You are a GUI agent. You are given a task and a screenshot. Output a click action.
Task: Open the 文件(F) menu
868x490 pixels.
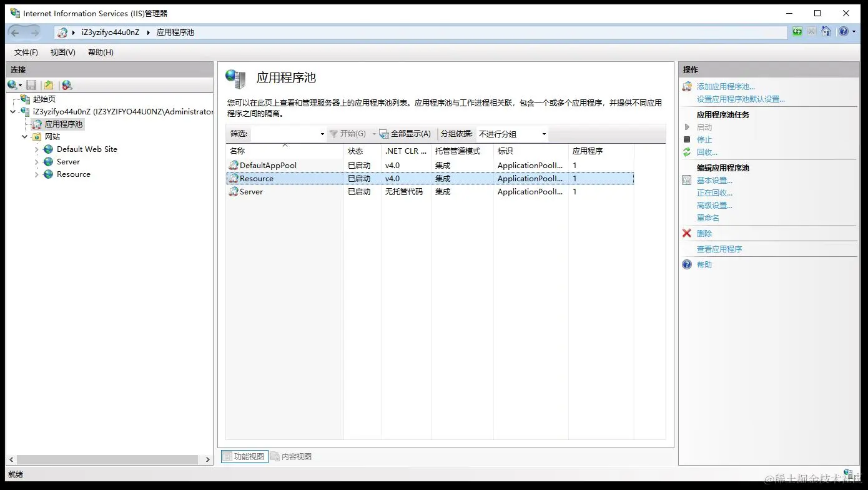[26, 52]
